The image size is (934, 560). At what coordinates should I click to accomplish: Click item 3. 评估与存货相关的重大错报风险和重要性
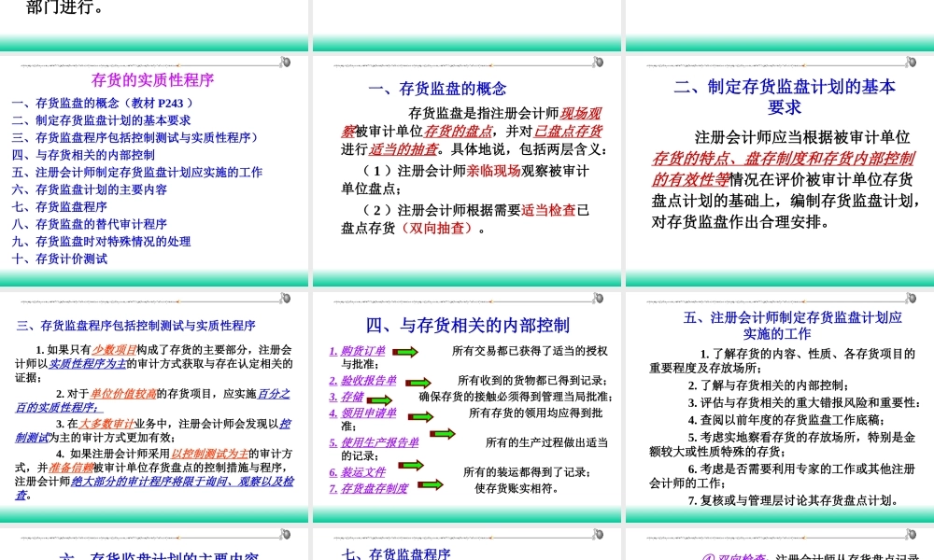[x=804, y=402]
